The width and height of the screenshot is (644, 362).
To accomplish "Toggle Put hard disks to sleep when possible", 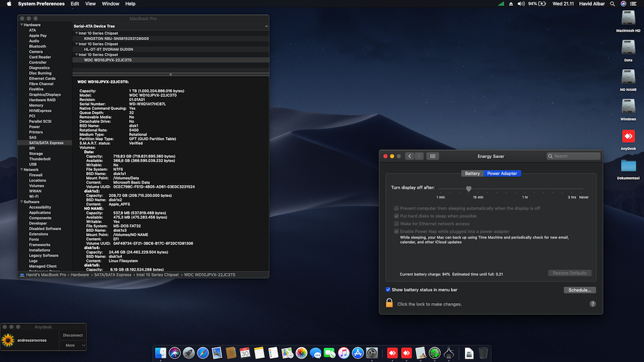I will pyautogui.click(x=396, y=216).
